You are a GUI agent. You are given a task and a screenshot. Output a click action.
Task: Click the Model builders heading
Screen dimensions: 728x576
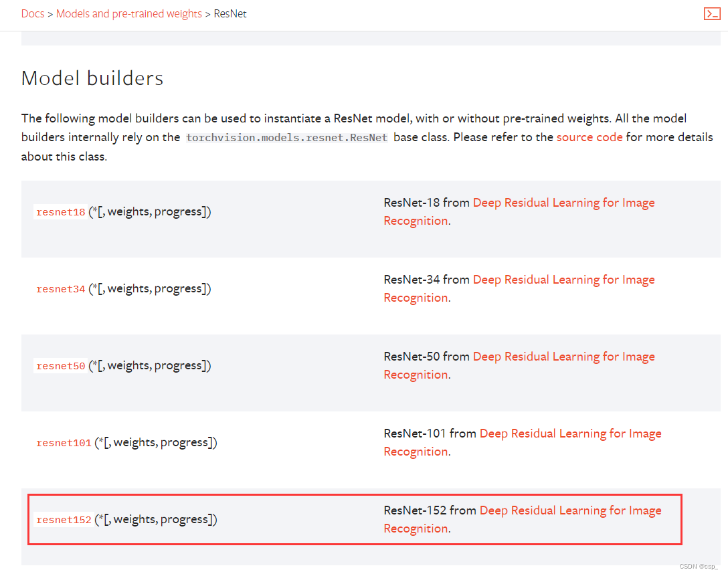[x=92, y=78]
